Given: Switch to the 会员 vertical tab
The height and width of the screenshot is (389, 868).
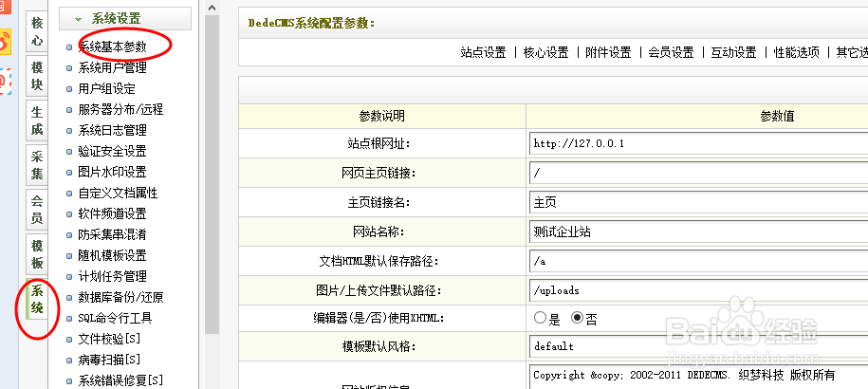Looking at the screenshot, I should 37,210.
